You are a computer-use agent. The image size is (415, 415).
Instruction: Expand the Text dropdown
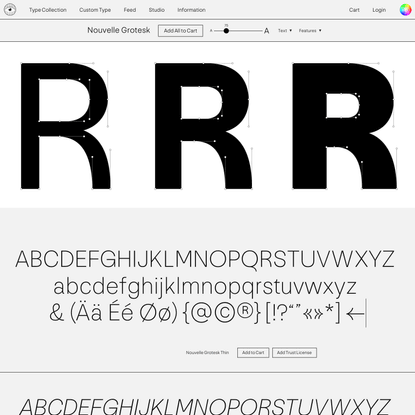tap(285, 31)
